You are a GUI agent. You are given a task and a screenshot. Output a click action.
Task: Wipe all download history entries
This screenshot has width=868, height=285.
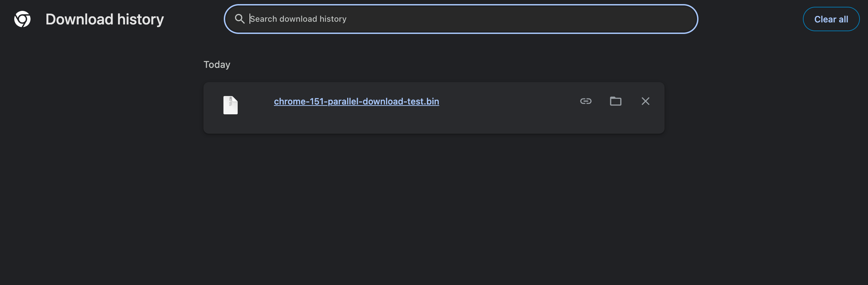coord(831,19)
